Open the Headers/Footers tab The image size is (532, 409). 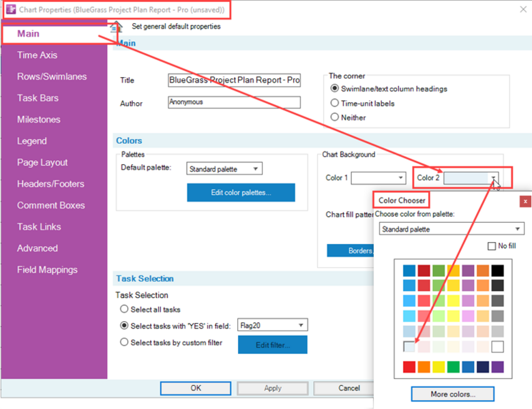point(51,184)
